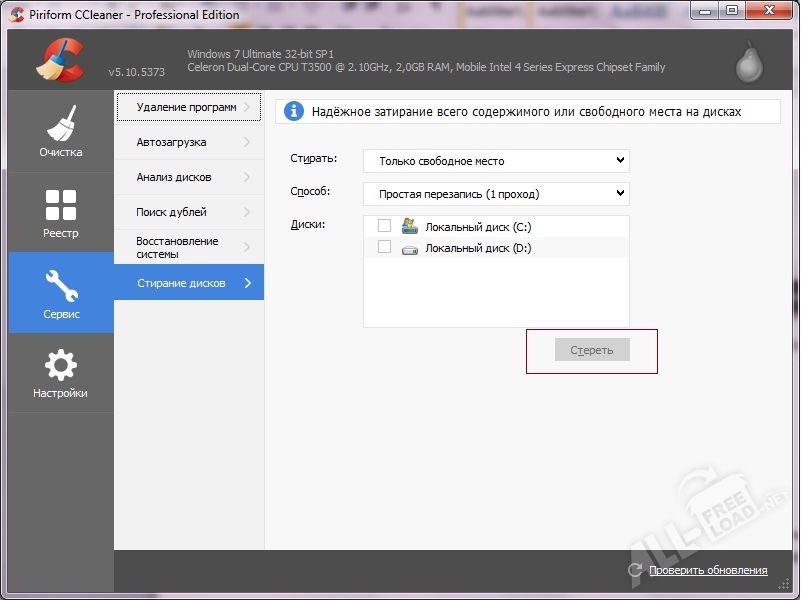
Task: Minimize the CCleaner window
Action: (705, 11)
